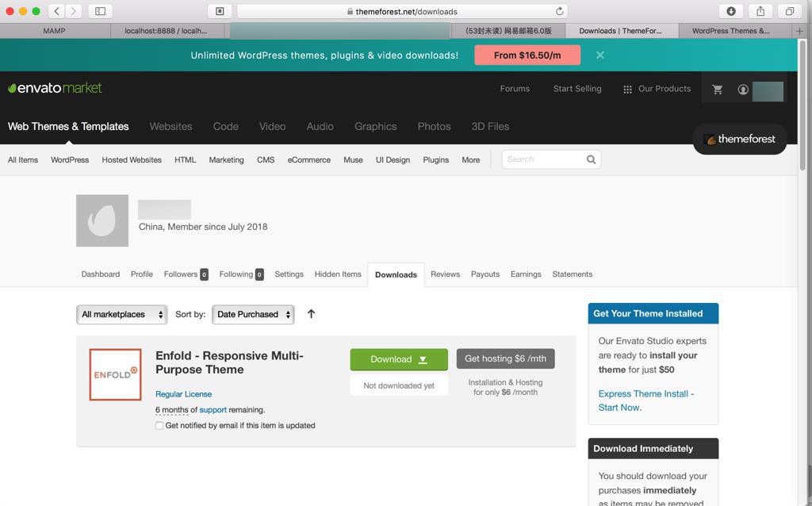Image resolution: width=812 pixels, height=506 pixels.
Task: Click Express Theme Install - Start Now link
Action: click(x=646, y=401)
